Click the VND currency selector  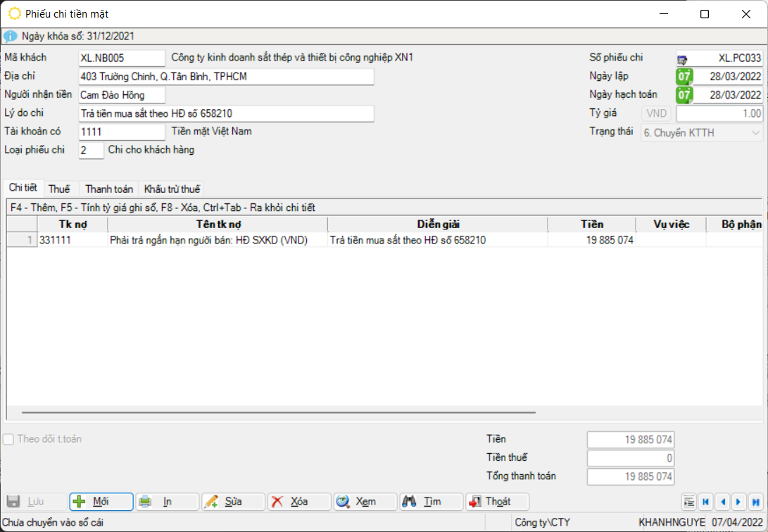pyautogui.click(x=656, y=113)
